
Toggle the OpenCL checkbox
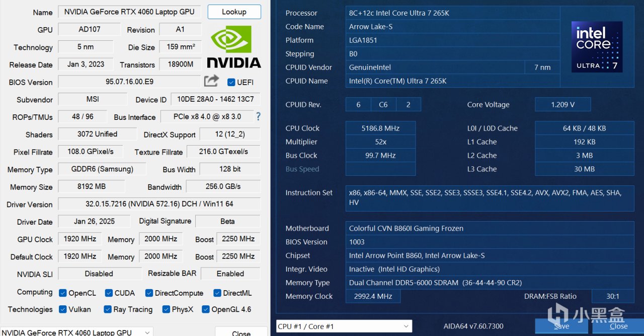(x=62, y=293)
